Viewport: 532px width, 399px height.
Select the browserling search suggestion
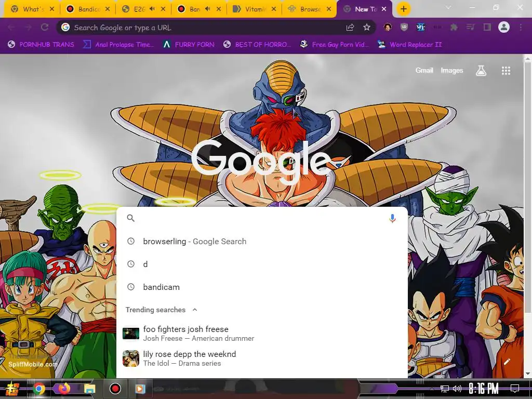coord(262,241)
